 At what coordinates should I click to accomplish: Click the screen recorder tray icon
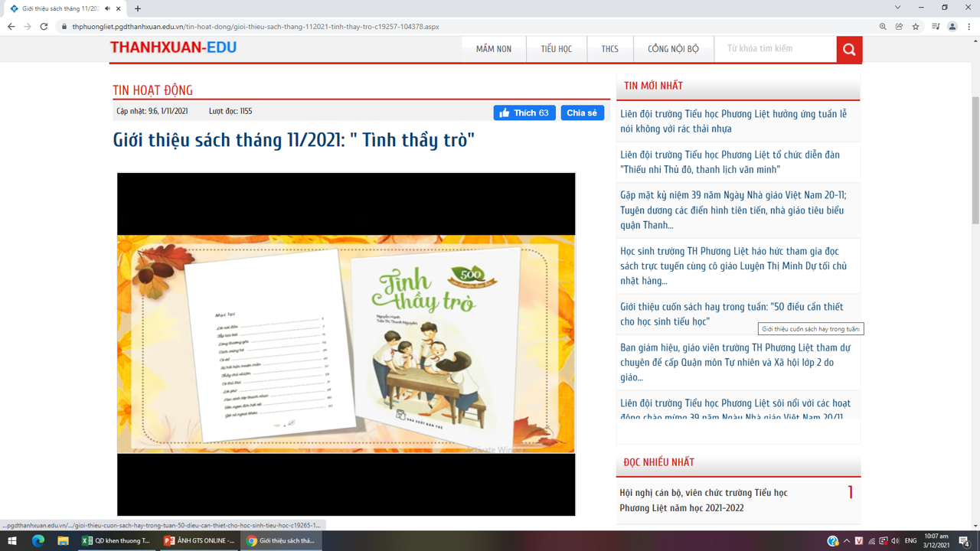[x=883, y=541]
